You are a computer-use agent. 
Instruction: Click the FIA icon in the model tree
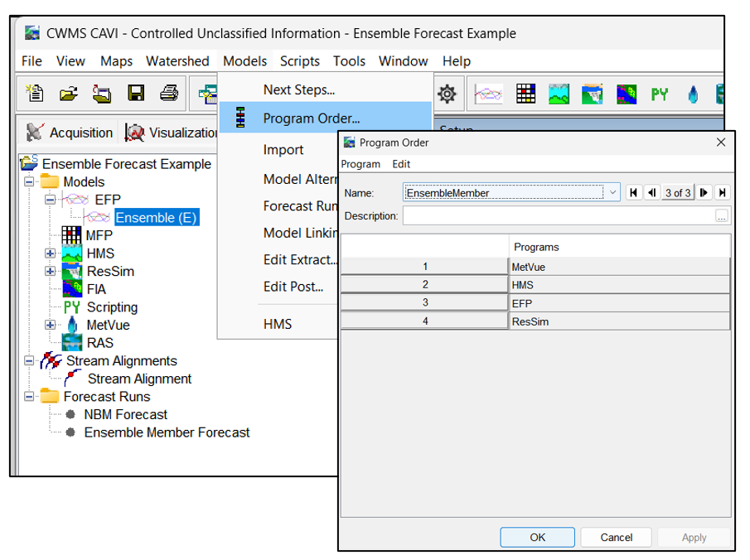[x=72, y=289]
